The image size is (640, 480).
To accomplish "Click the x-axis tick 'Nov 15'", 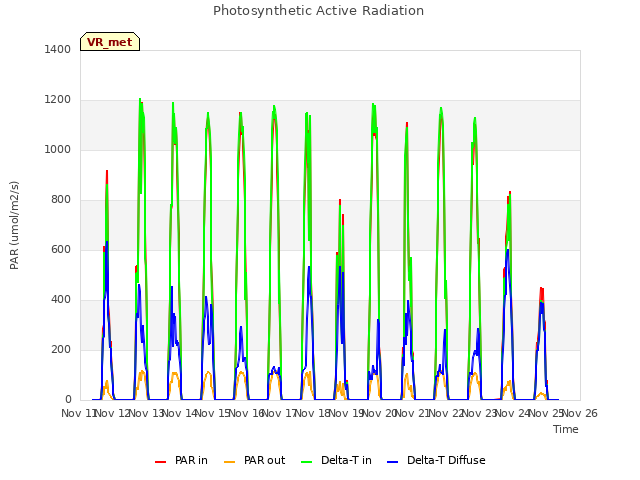I will pyautogui.click(x=213, y=413).
